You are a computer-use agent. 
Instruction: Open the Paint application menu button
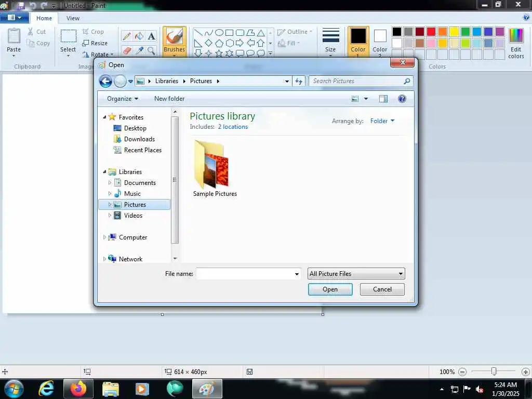click(x=14, y=18)
